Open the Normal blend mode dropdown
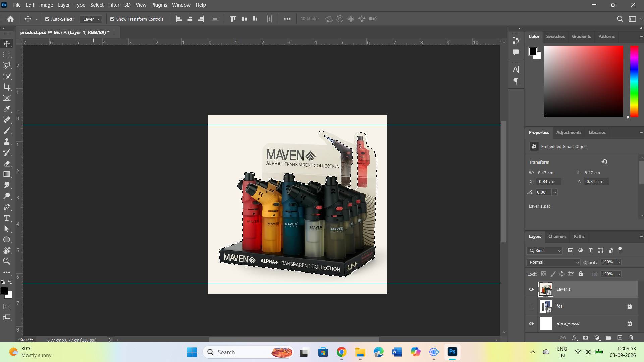 coord(553,262)
